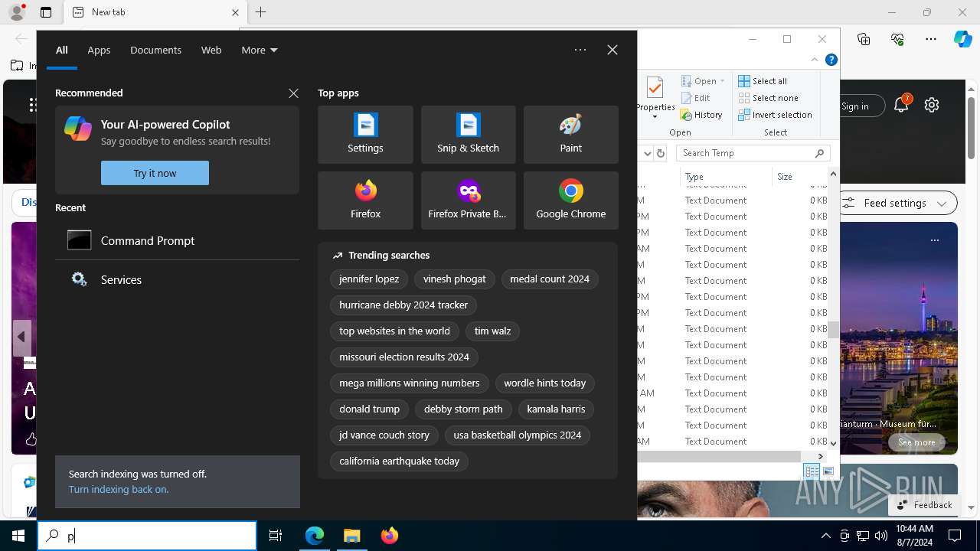
Task: Launch Google Chrome from Top apps
Action: [570, 201]
